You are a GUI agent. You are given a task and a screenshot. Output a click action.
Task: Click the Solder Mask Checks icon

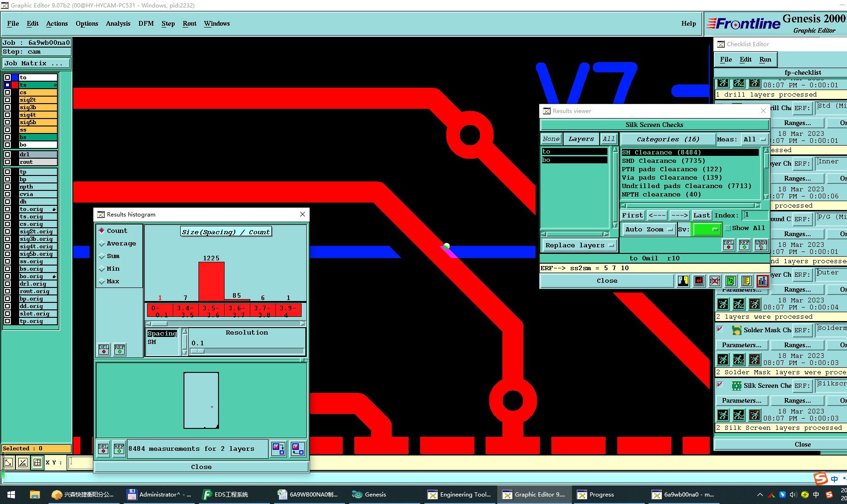point(736,330)
